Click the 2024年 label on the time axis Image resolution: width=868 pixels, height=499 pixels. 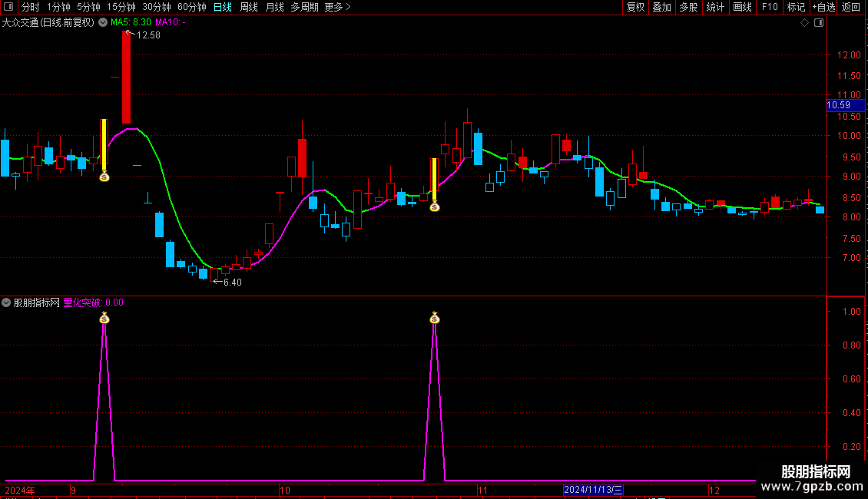click(20, 490)
